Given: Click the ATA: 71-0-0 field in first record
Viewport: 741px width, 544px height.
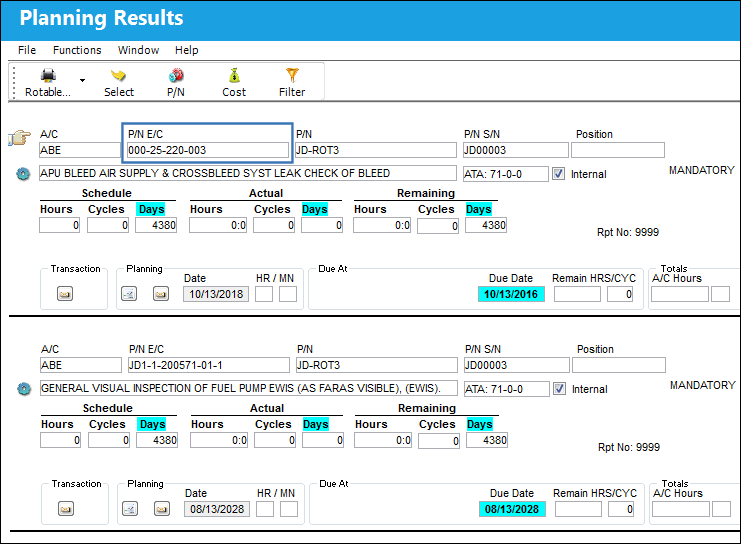Looking at the screenshot, I should (x=506, y=174).
